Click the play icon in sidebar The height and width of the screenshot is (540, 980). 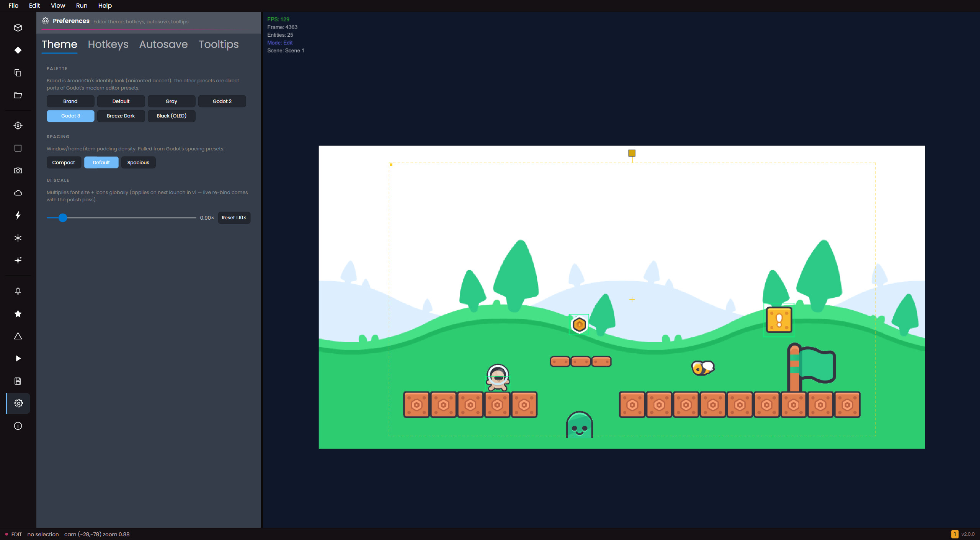point(18,359)
